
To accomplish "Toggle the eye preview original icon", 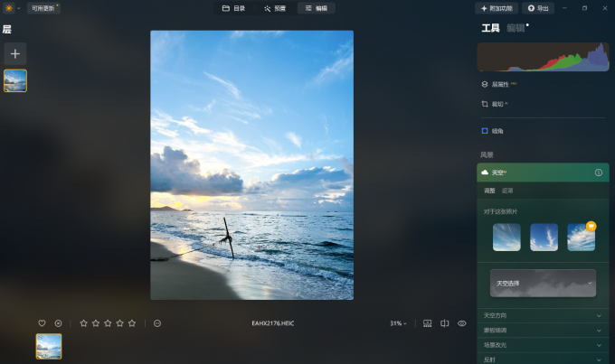I will (461, 323).
